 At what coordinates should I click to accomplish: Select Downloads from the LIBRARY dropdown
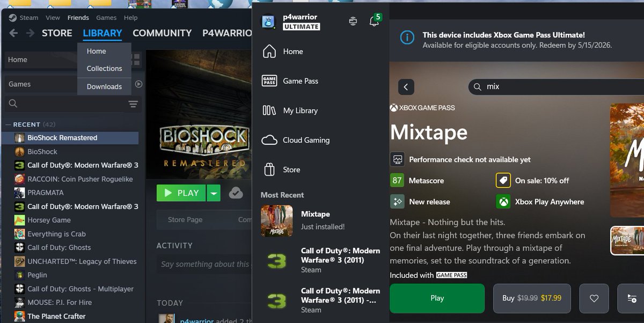coord(105,86)
